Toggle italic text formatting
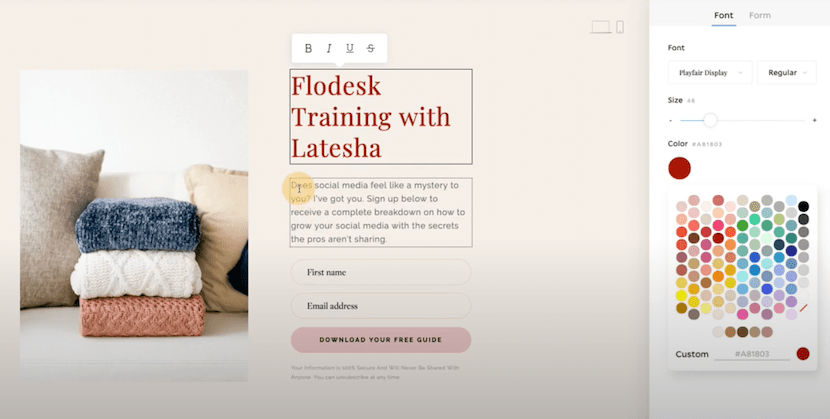 point(329,48)
